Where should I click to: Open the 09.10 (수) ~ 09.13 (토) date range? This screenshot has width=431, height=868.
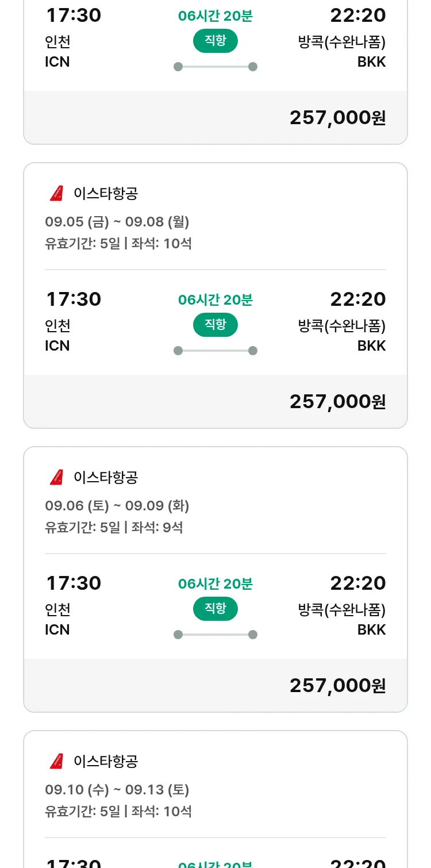[117, 790]
